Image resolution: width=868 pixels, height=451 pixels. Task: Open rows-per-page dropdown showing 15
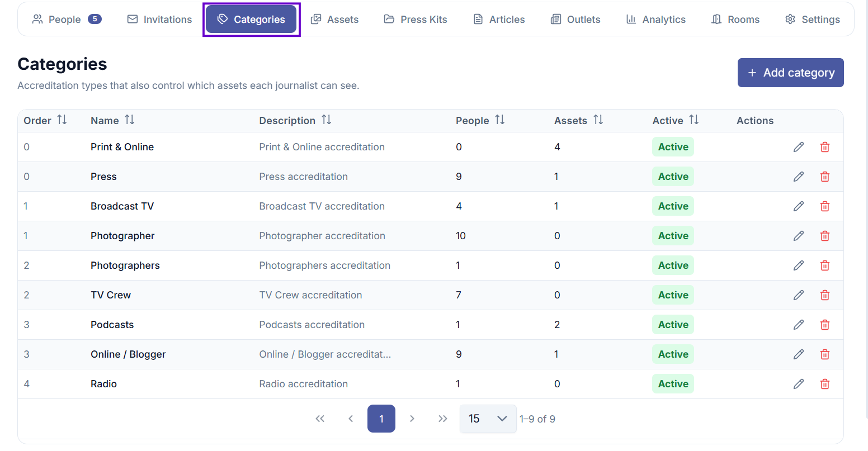tap(488, 419)
